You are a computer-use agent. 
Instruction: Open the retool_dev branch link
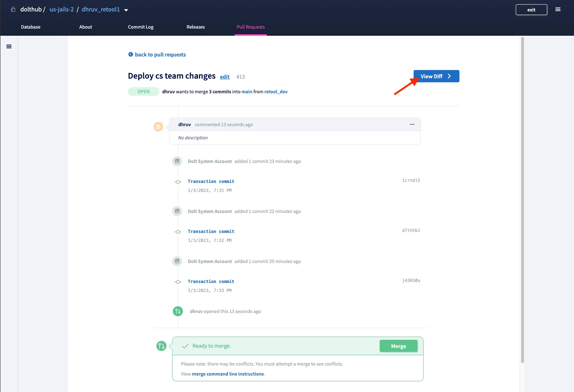point(276,91)
